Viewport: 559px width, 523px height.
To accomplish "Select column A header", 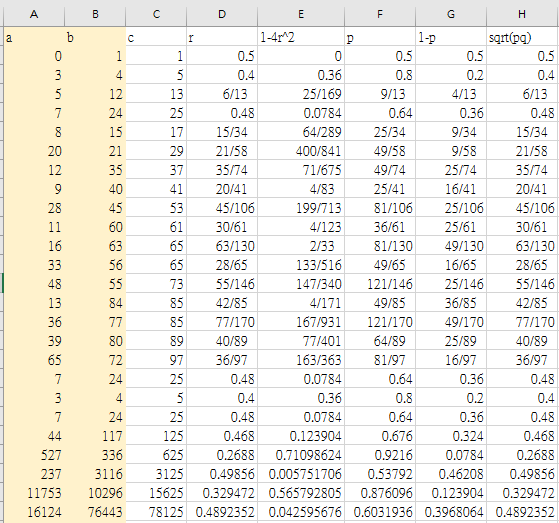I will click(34, 14).
